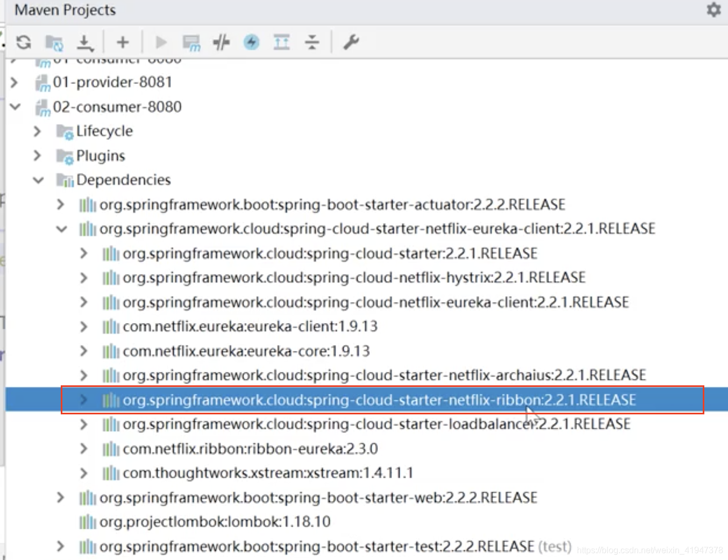The width and height of the screenshot is (728, 560).
Task: Click Add Maven Projects plus icon
Action: point(123,42)
